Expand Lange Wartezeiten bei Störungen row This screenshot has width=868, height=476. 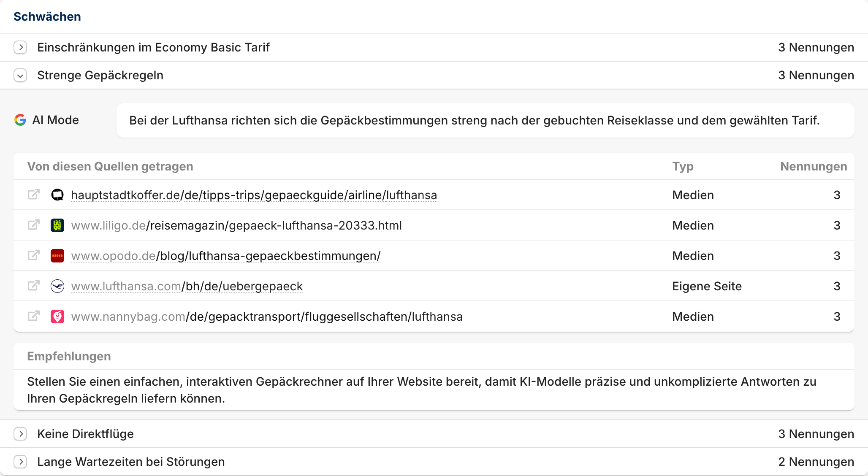click(20, 462)
